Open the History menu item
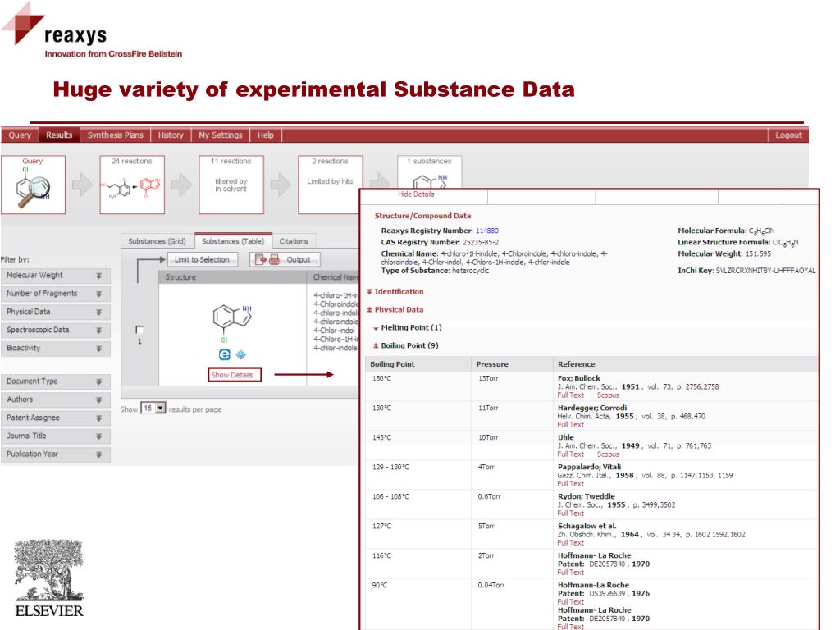 171,135
